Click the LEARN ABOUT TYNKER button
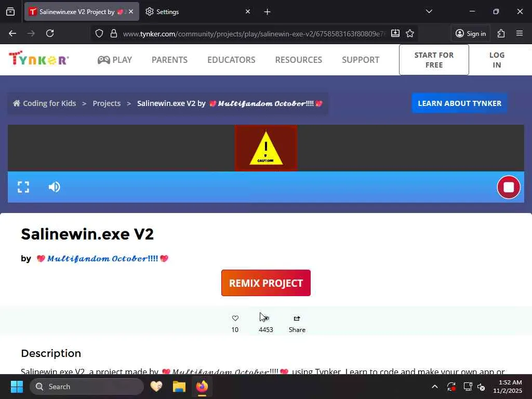 [459, 103]
